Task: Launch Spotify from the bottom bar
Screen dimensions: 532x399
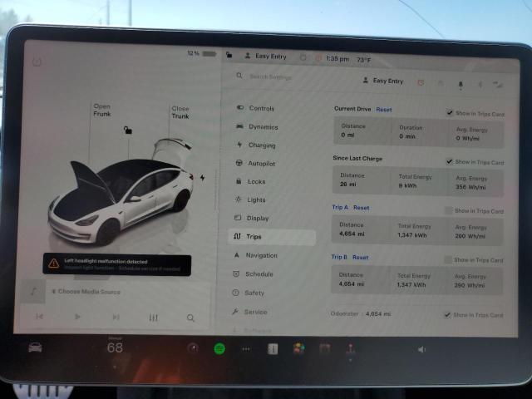Action: click(219, 348)
